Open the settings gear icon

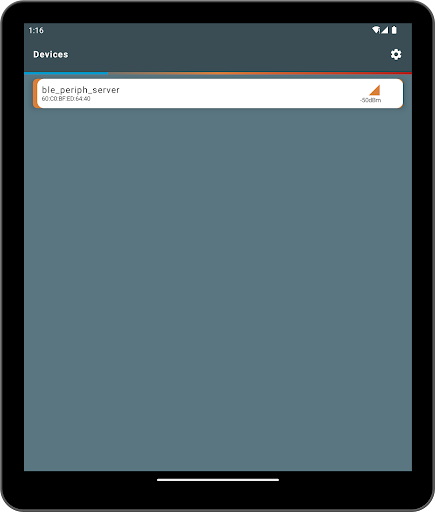(396, 54)
